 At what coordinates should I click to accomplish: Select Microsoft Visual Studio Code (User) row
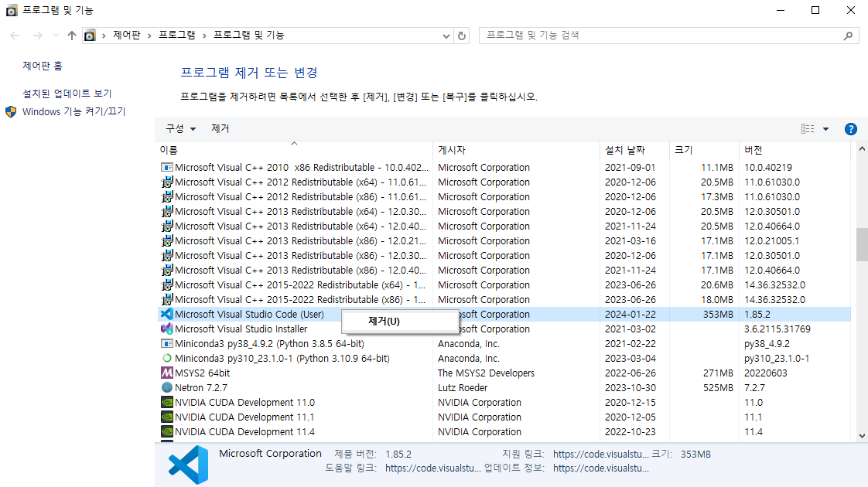504,315
